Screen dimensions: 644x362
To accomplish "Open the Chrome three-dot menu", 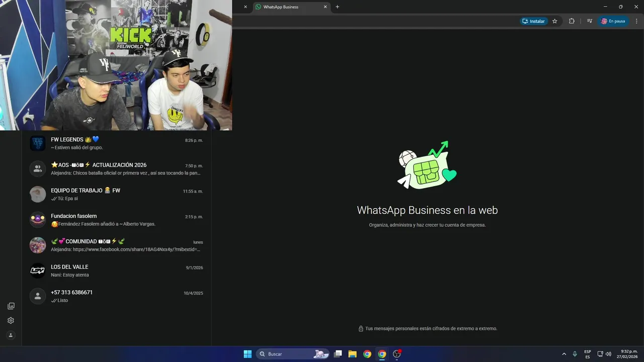I will (636, 21).
